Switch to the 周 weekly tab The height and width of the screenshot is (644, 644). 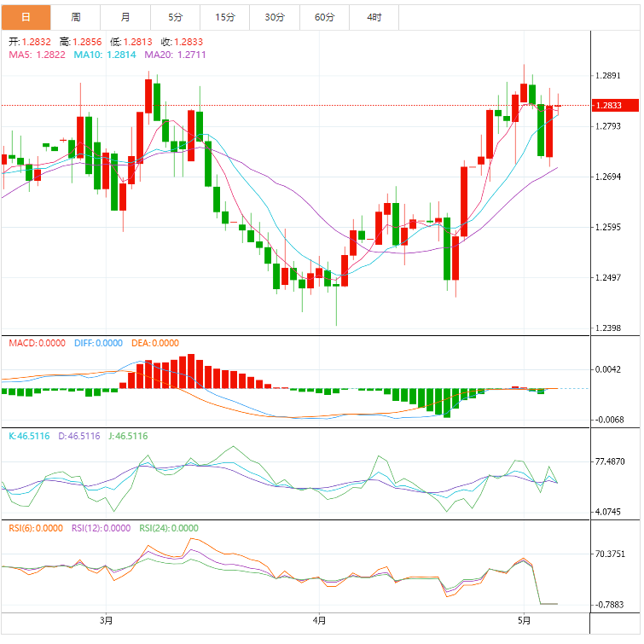click(76, 17)
